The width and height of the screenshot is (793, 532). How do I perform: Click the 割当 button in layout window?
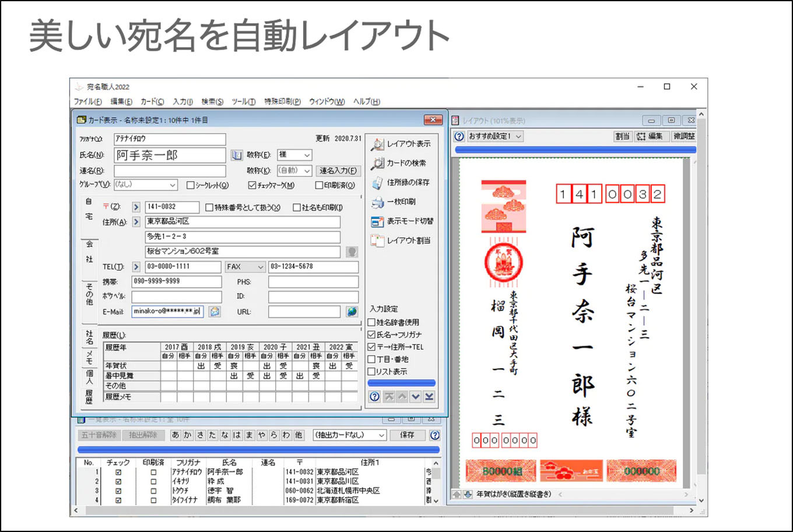coord(622,136)
